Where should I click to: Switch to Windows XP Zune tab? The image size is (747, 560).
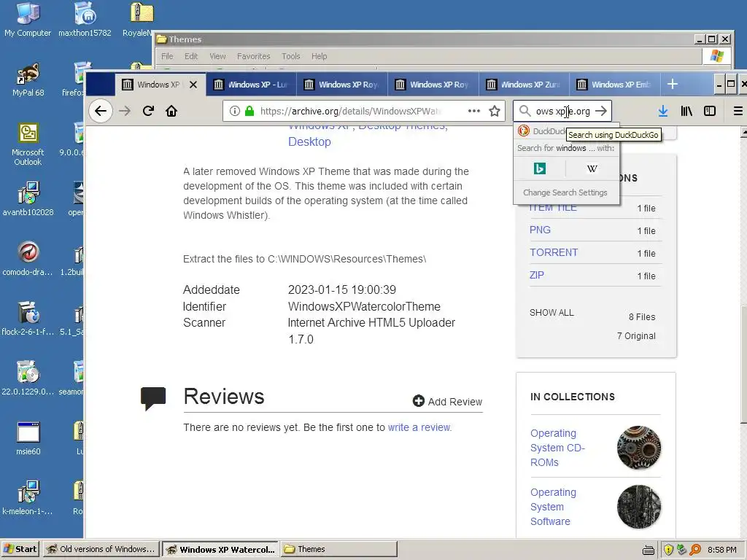524,85
